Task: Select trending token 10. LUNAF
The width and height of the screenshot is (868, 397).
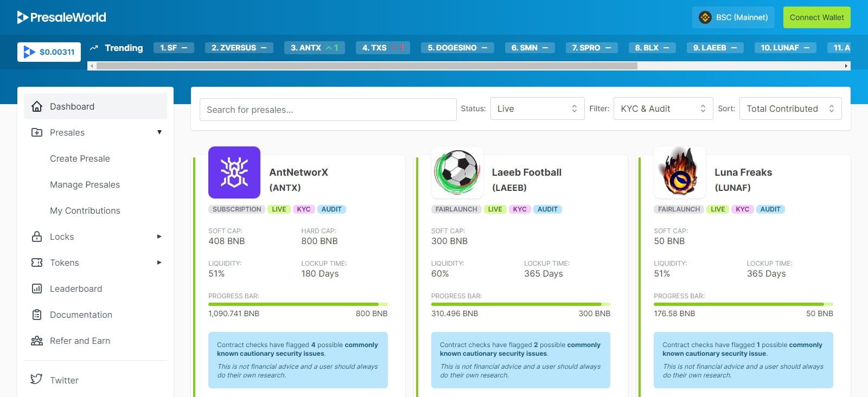Action: tap(785, 48)
